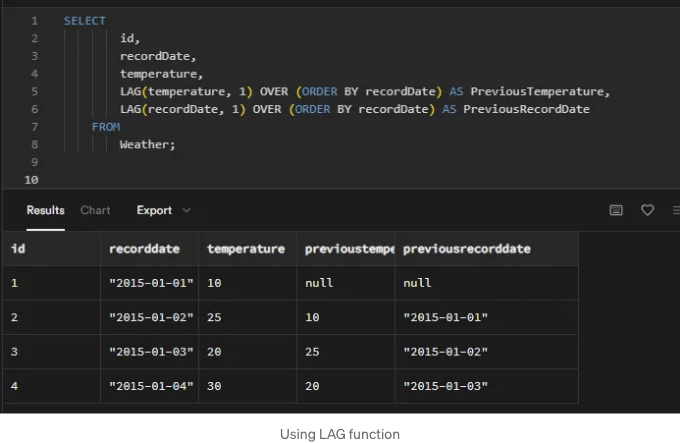Screen dimensions: 680x443
Task: Click the keyboard shortcuts icon
Action: (x=616, y=210)
